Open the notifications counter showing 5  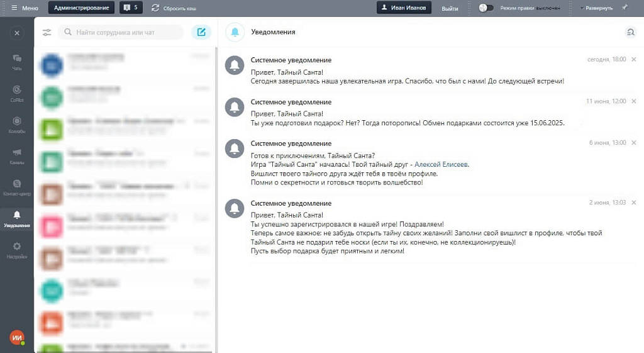(131, 8)
